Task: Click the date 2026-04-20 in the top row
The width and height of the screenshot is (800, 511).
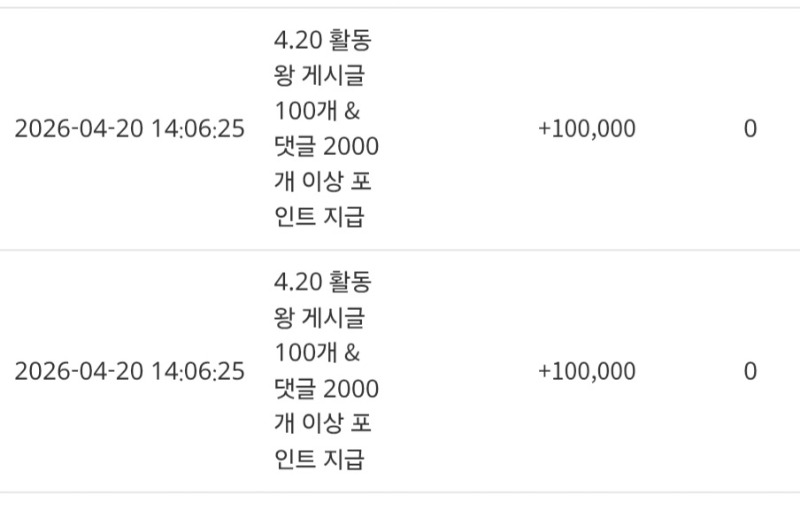Action: click(x=78, y=130)
